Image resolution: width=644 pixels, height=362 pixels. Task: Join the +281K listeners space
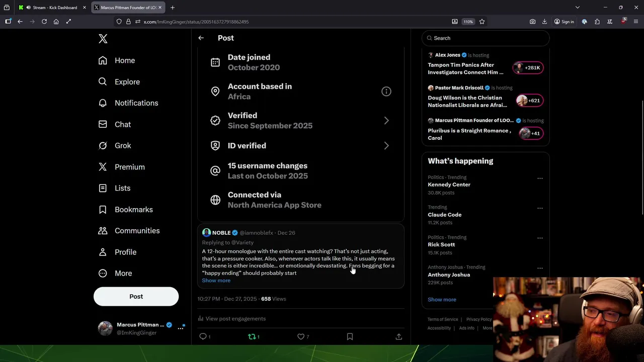point(528,68)
